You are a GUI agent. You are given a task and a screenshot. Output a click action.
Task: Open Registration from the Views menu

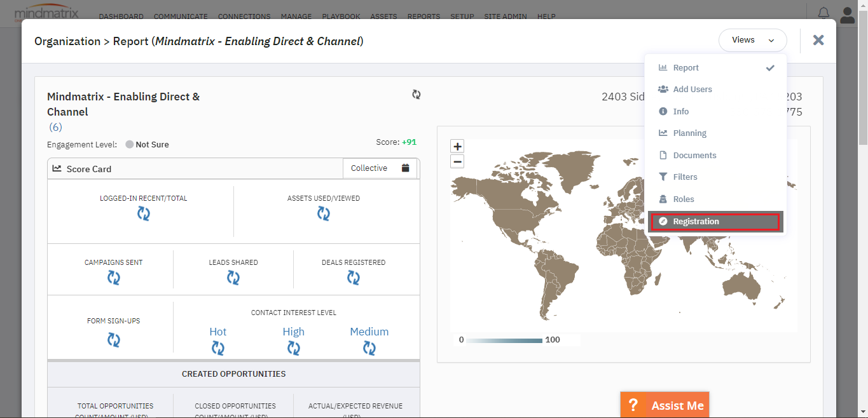716,222
